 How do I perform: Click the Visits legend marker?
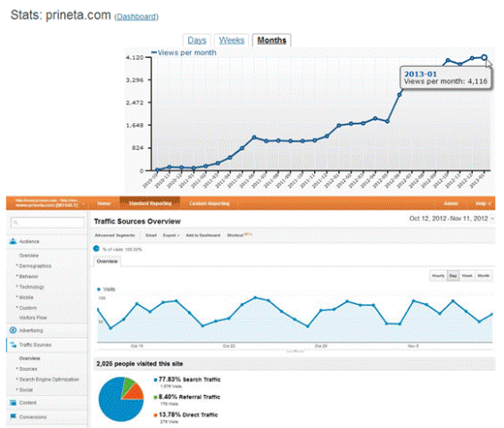click(99, 289)
